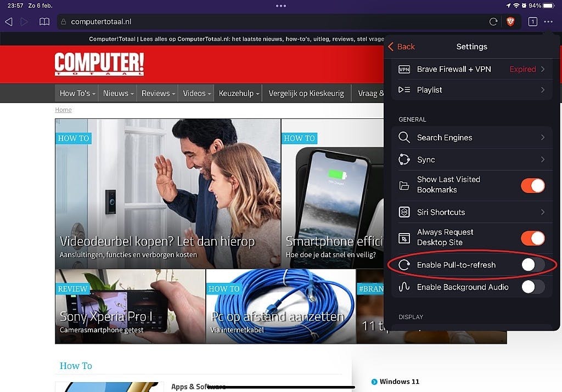Open Sony Xperia Pro I review thumbnail
The image size is (562, 392).
click(x=130, y=306)
